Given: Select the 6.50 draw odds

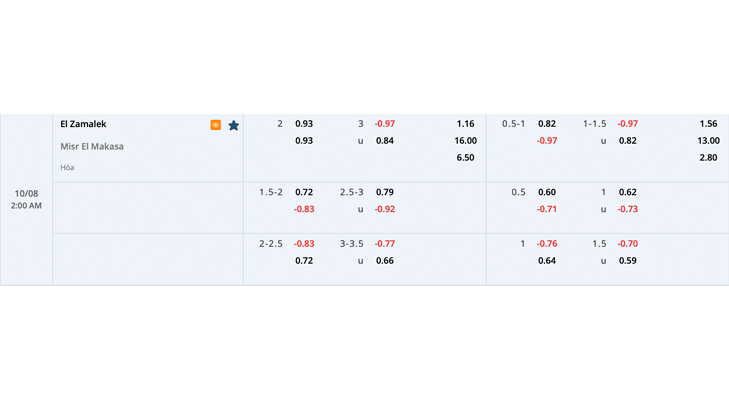Looking at the screenshot, I should tap(465, 158).
